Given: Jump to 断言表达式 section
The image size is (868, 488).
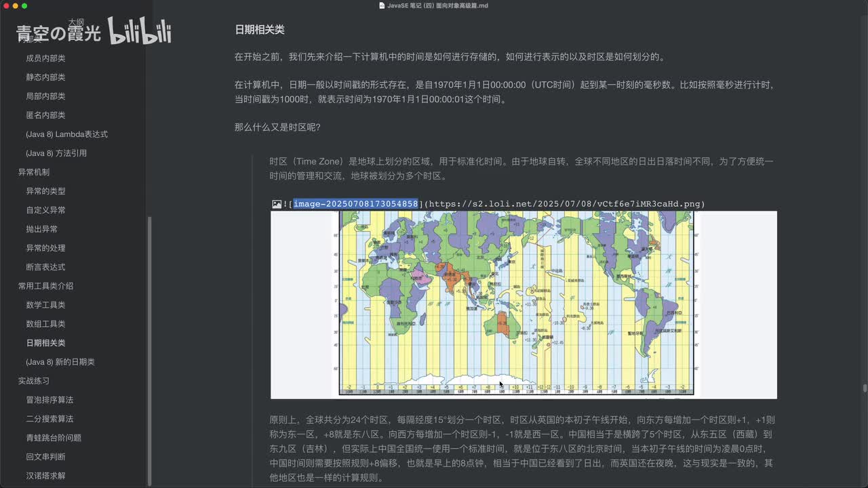Looking at the screenshot, I should [x=45, y=267].
